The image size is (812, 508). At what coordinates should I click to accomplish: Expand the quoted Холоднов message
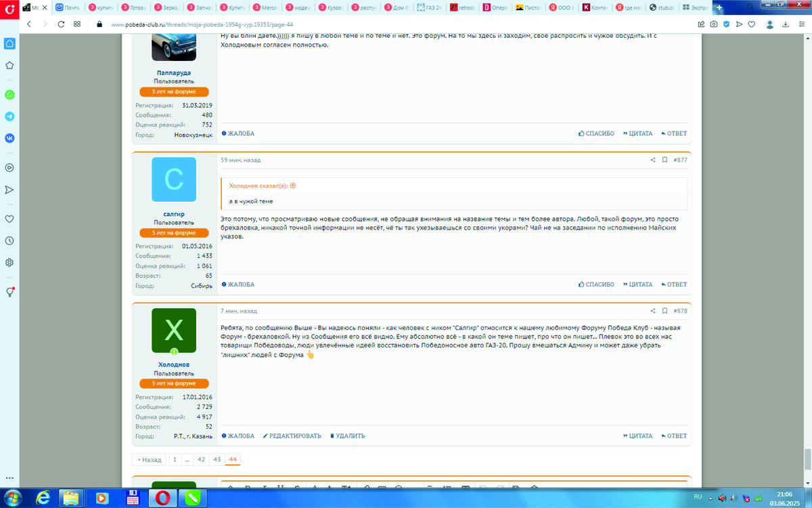[x=293, y=186]
